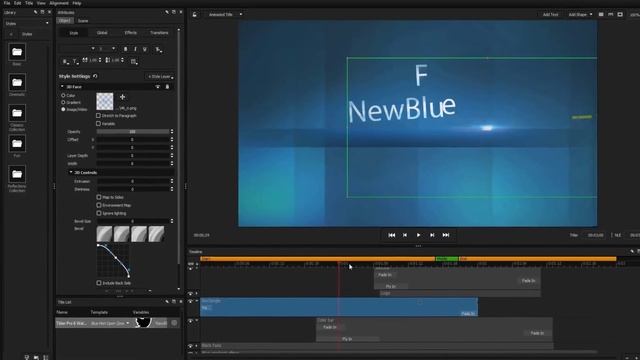Select the Color fill radio button
The width and height of the screenshot is (640, 360).
[63, 96]
